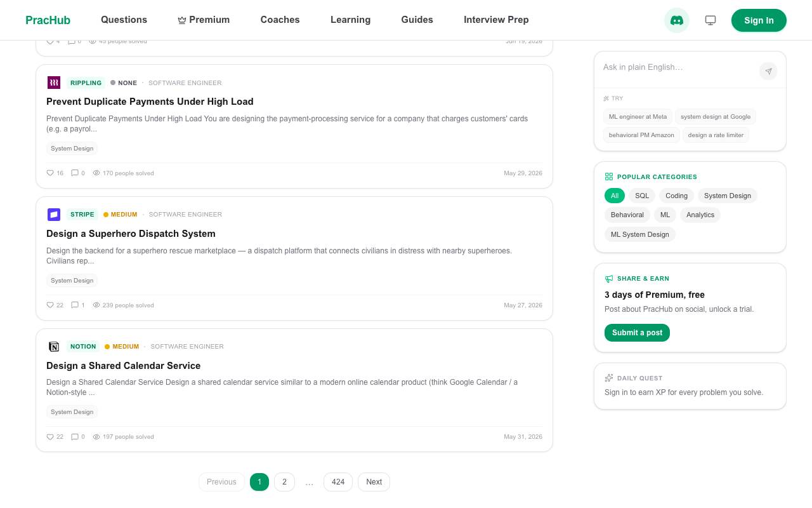This screenshot has height=508, width=812.
Task: Click the Daily Quest sparkle icon
Action: pyautogui.click(x=609, y=378)
